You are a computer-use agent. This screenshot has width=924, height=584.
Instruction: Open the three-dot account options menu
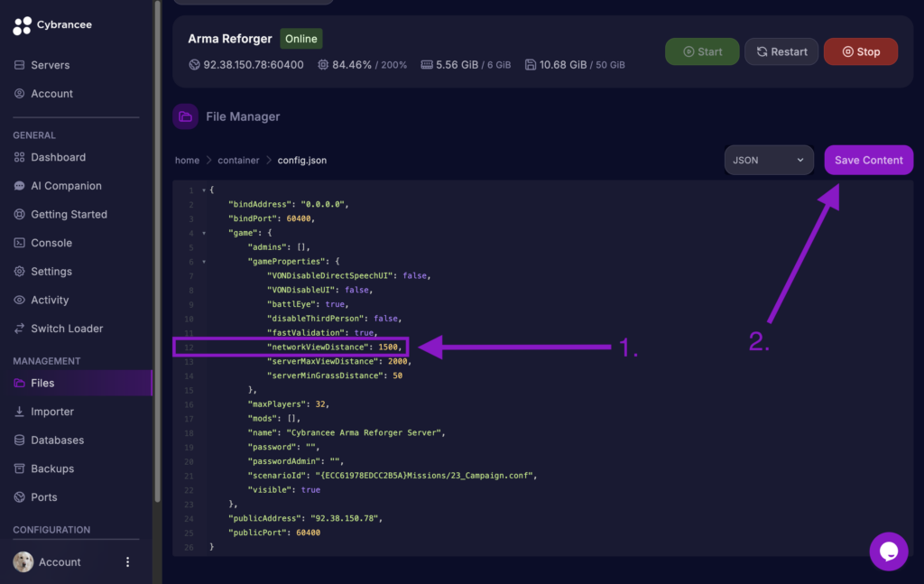point(128,562)
